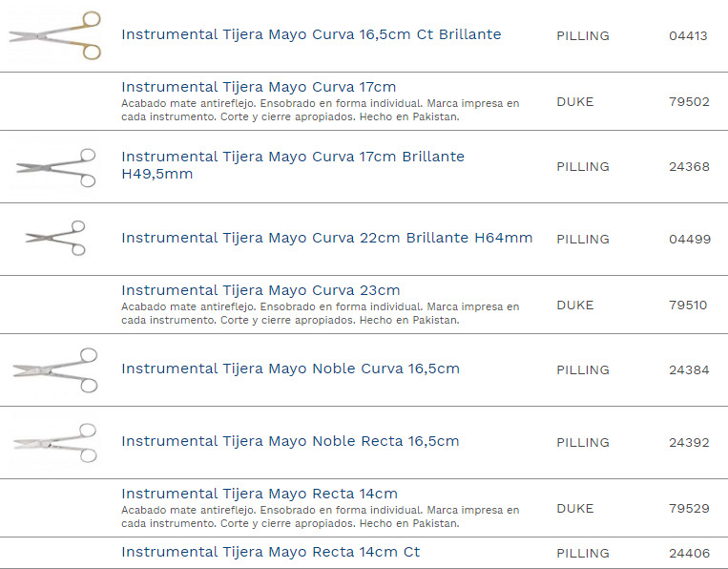The height and width of the screenshot is (569, 728).
Task: Open the Tijera Mayo Recta 14cm product link
Action: [260, 494]
